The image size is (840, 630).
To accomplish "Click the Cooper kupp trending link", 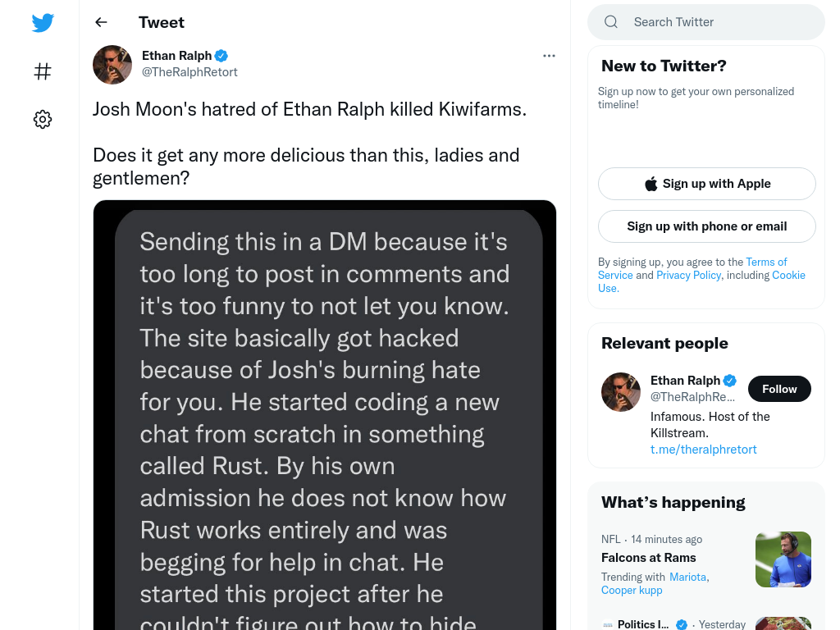I will click(x=632, y=591).
